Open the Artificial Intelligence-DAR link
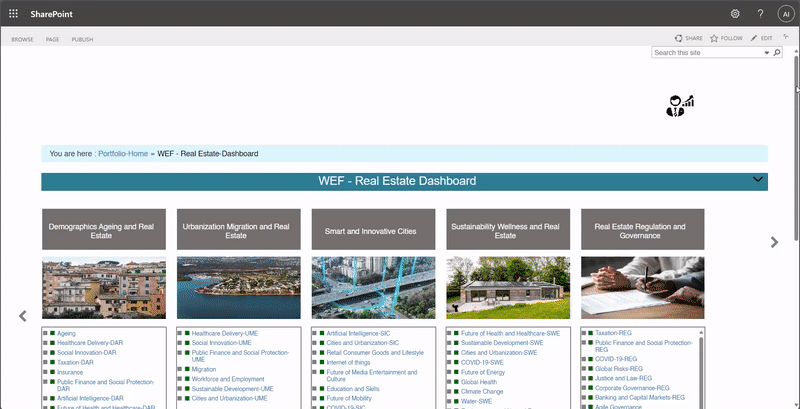The image size is (800, 409). 91,398
